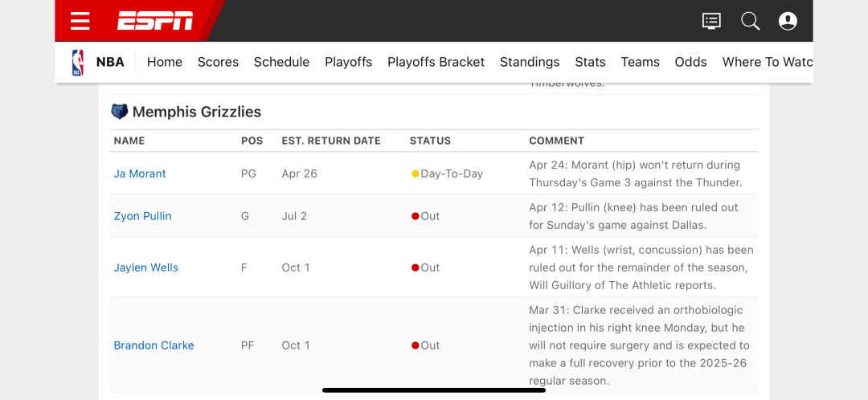Screen dimensions: 868x400
Task: Select the Odds menu item
Action: click(x=691, y=62)
